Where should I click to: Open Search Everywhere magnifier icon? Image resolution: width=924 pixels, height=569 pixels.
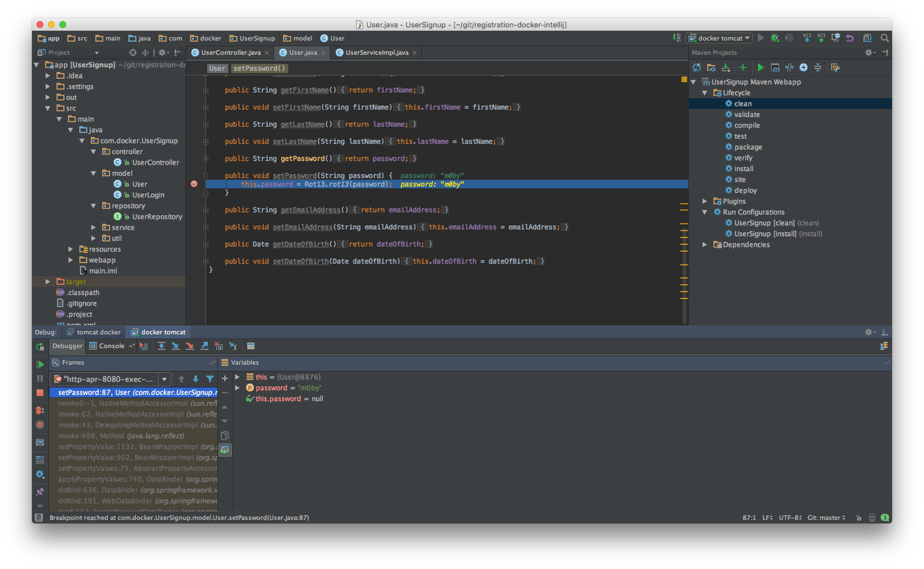coord(884,38)
